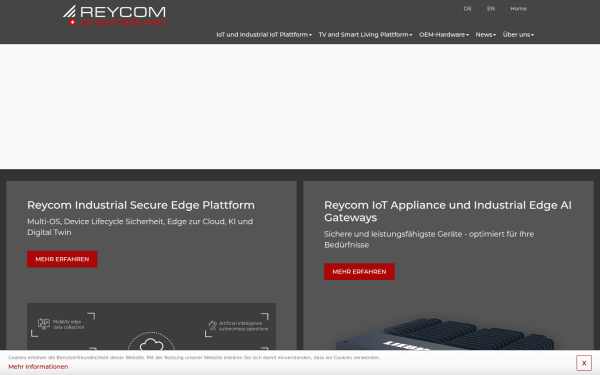Viewport: 600px width, 375px height.
Task: Open the Über uns dropdown
Action: (x=518, y=34)
